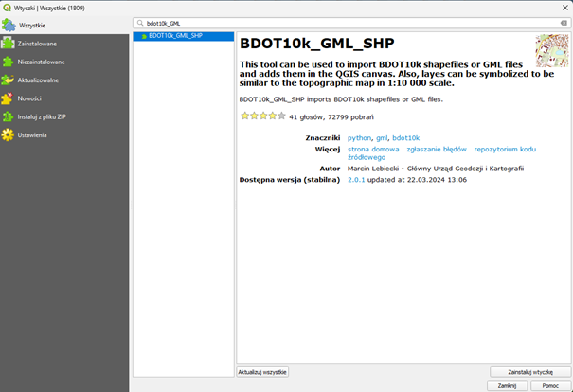Open the bdot10k tag link
The image size is (573, 392).
tap(406, 138)
